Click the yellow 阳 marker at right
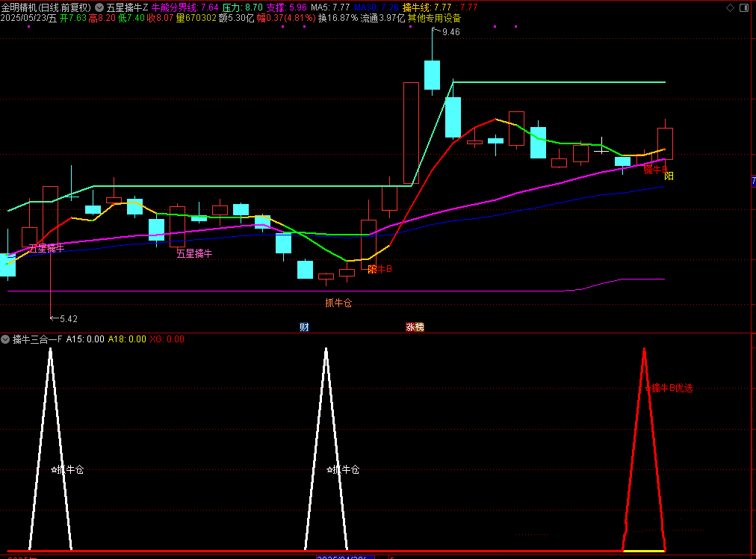Viewport: 756px width, 559px height. pos(669,176)
